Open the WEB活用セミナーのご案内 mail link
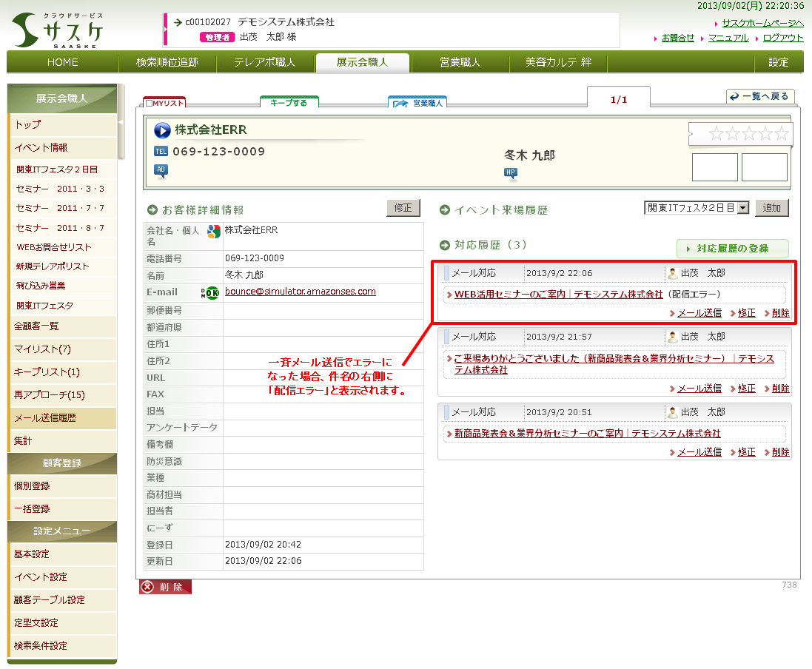This screenshot has height=669, width=812. [558, 294]
